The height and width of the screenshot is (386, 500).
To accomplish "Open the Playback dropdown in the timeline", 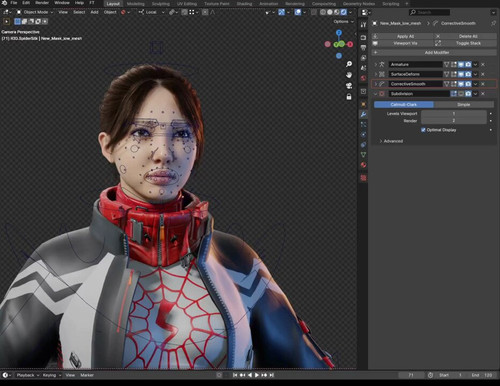I will point(28,375).
